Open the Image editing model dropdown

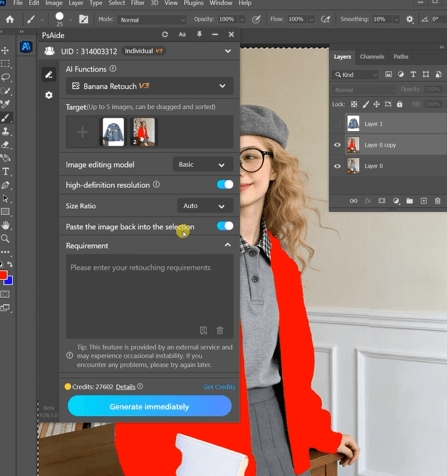tap(203, 165)
